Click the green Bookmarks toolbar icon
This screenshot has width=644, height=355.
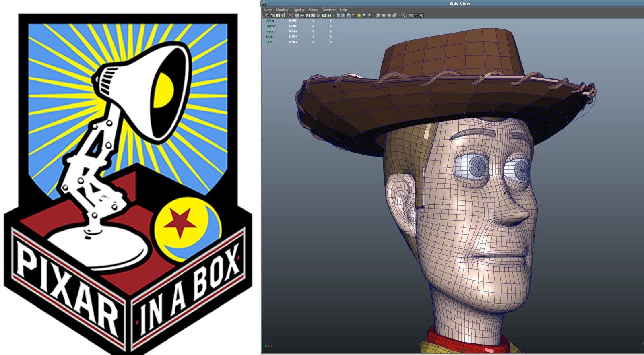(x=278, y=15)
